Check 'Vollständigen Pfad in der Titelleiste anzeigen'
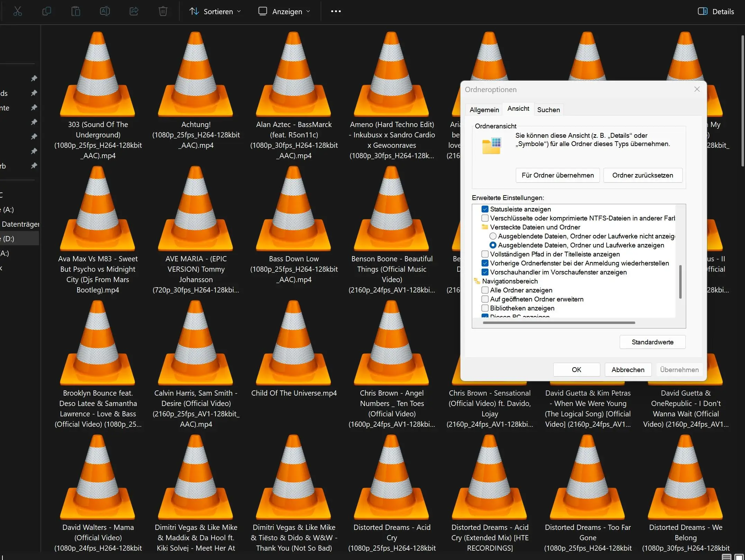745x560 pixels. click(x=485, y=254)
